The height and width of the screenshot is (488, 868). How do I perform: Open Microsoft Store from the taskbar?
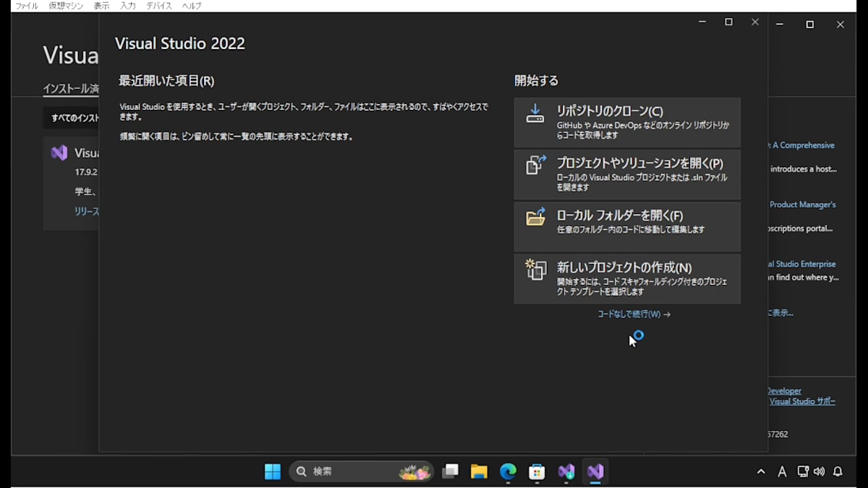(x=537, y=471)
